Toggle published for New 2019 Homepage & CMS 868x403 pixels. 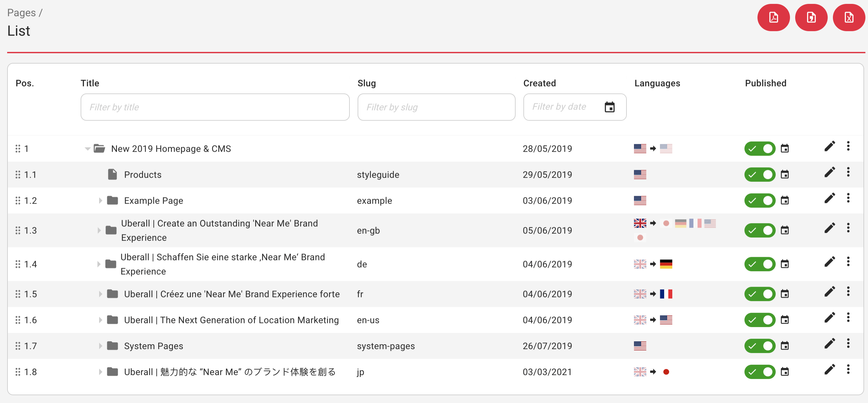click(x=760, y=148)
